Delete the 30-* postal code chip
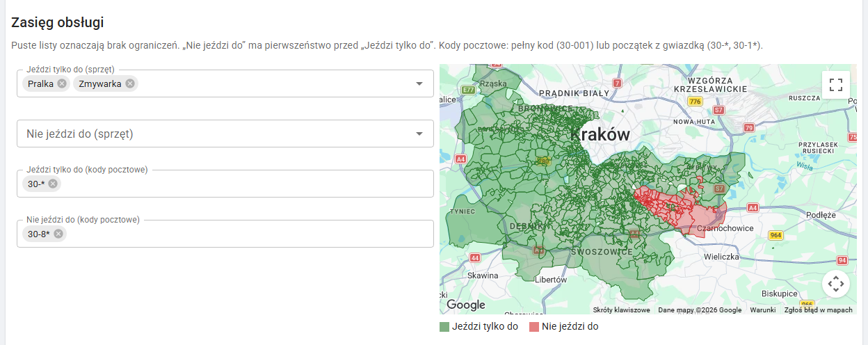Viewport: 868px width, 345px height. pyautogui.click(x=52, y=184)
